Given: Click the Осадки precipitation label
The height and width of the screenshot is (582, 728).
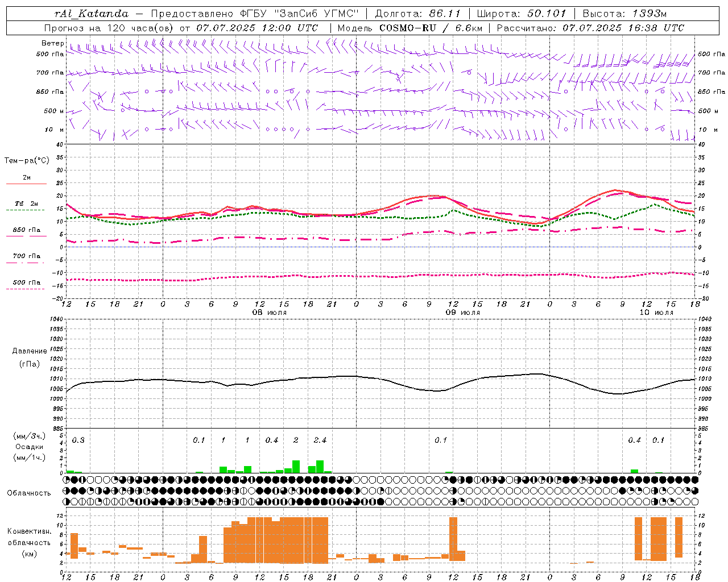Looking at the screenshot, I should 30,447.
